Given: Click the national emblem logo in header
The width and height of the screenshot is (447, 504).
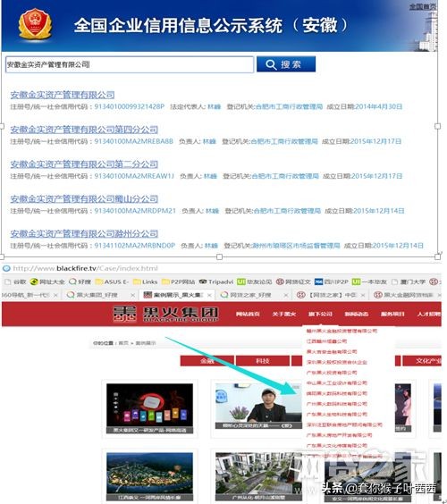Looking at the screenshot, I should [x=36, y=24].
